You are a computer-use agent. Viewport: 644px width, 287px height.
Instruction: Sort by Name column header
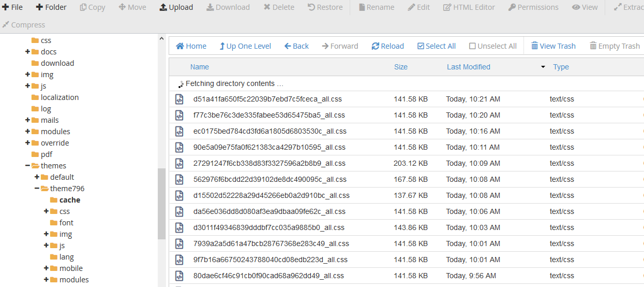(x=200, y=67)
